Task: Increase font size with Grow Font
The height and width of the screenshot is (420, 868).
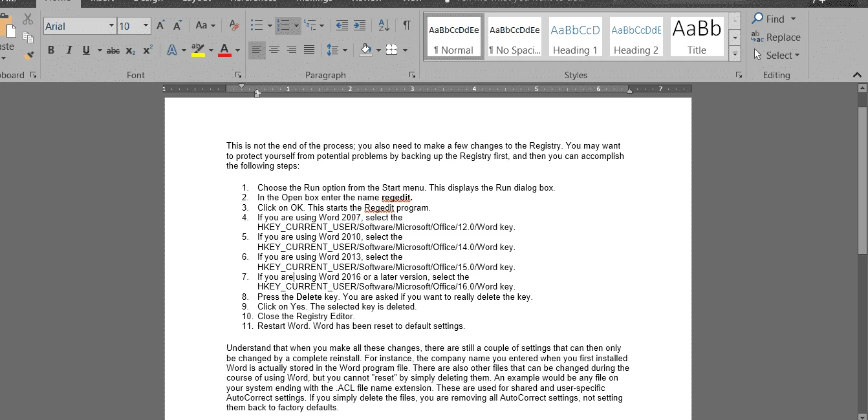Action: pyautogui.click(x=161, y=26)
